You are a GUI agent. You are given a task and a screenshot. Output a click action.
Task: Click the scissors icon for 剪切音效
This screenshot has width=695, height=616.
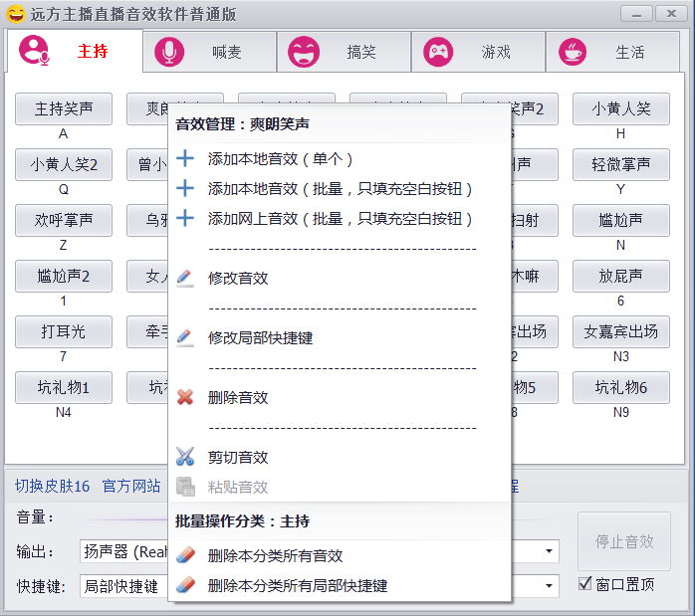pyautogui.click(x=184, y=457)
